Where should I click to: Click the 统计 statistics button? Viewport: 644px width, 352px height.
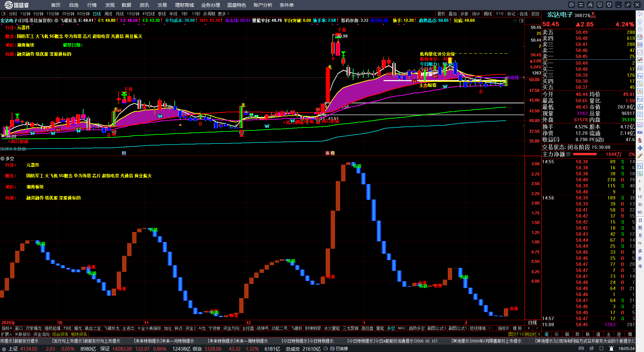pyautogui.click(x=476, y=14)
